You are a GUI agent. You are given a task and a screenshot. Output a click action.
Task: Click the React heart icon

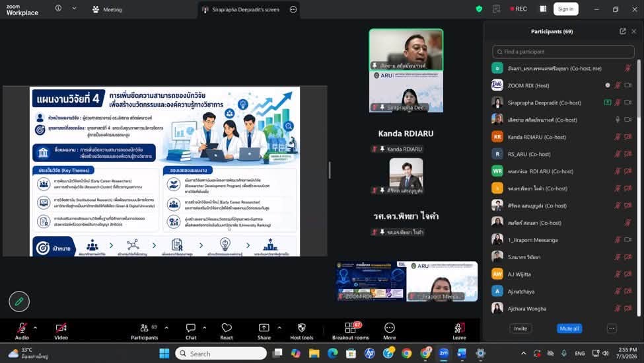(227, 328)
